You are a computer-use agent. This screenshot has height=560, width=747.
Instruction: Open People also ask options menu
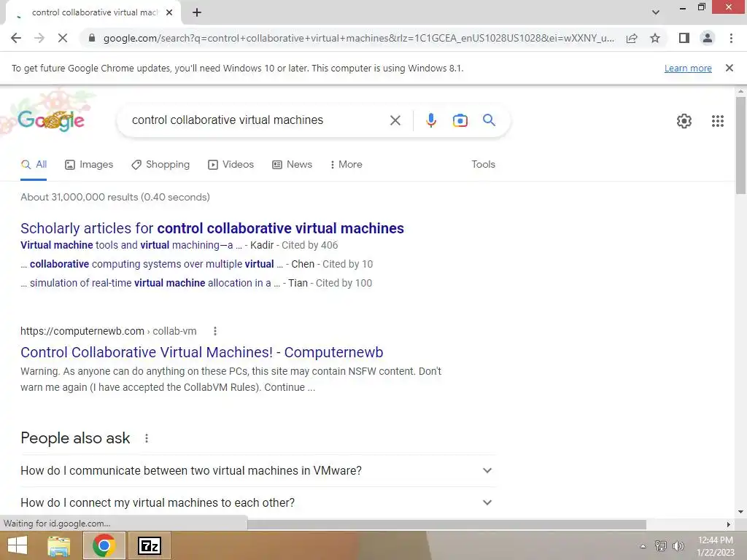pos(146,438)
